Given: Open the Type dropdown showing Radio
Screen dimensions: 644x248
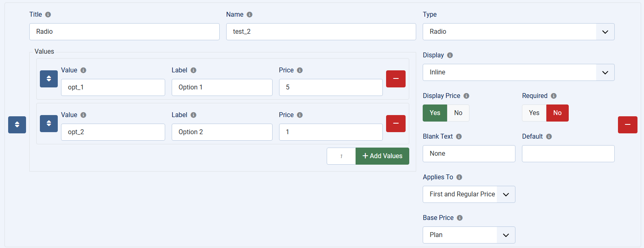Looking at the screenshot, I should click(x=519, y=32).
